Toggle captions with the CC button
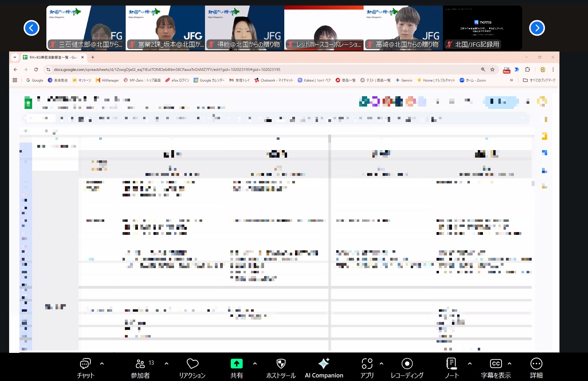Screen dimensions: 588x381 (496, 364)
